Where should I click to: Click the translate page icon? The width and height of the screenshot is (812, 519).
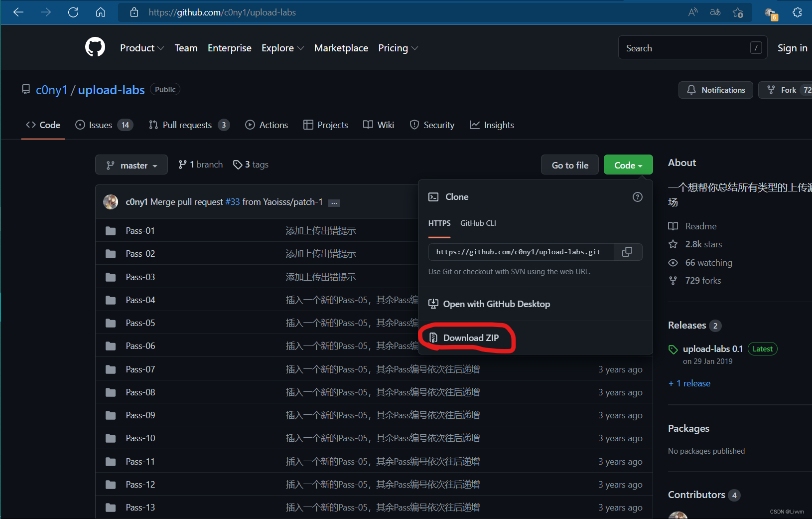pos(715,12)
